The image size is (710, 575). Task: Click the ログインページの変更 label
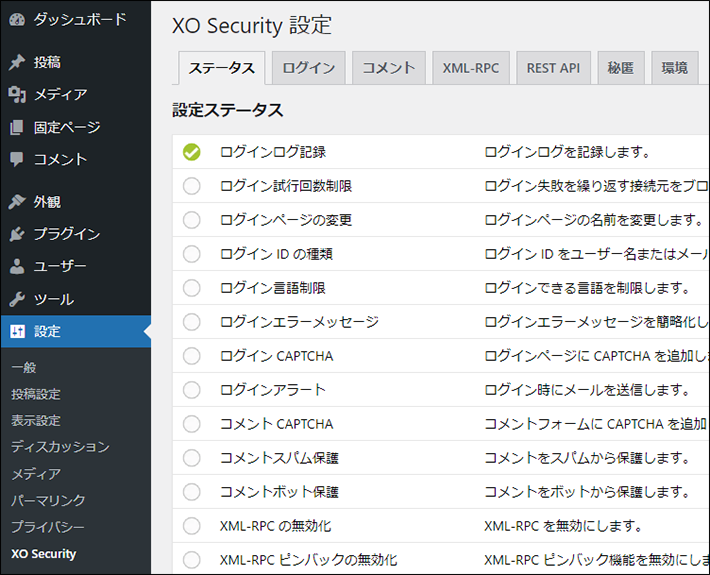[x=286, y=220]
